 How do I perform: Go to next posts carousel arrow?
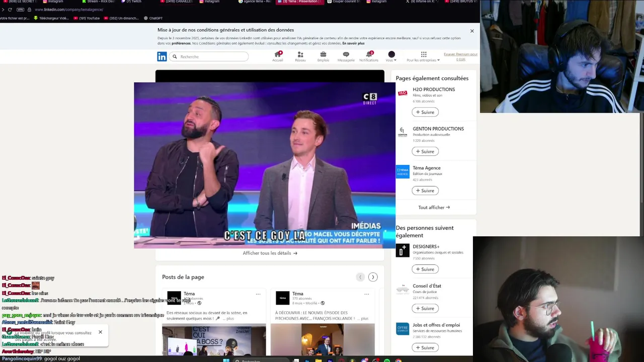tap(373, 277)
